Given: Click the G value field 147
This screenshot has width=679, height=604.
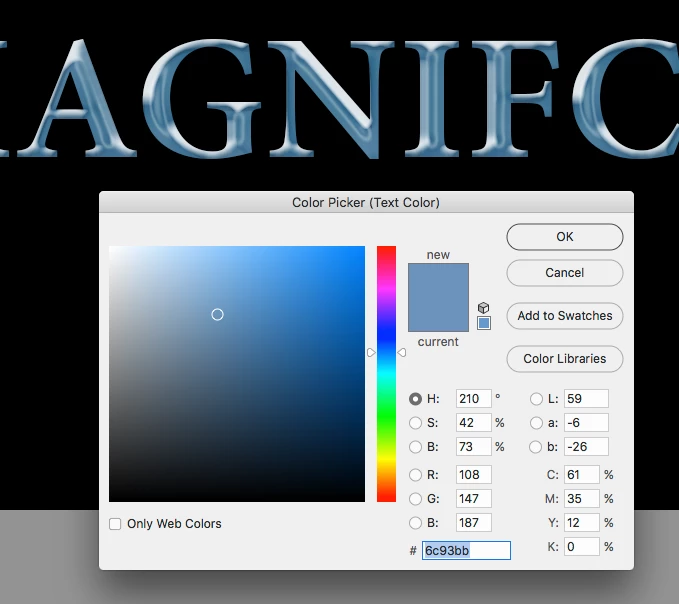Looking at the screenshot, I should [474, 499].
